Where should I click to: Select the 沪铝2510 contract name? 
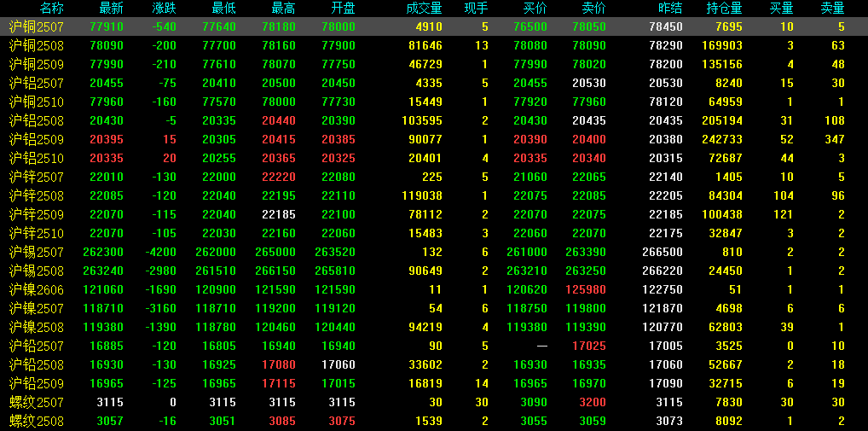(37, 159)
